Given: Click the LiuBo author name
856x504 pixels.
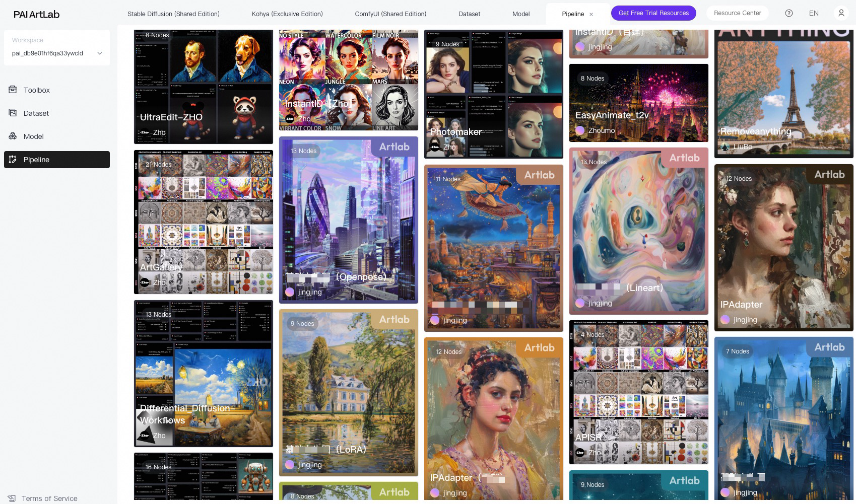Looking at the screenshot, I should coord(743,147).
